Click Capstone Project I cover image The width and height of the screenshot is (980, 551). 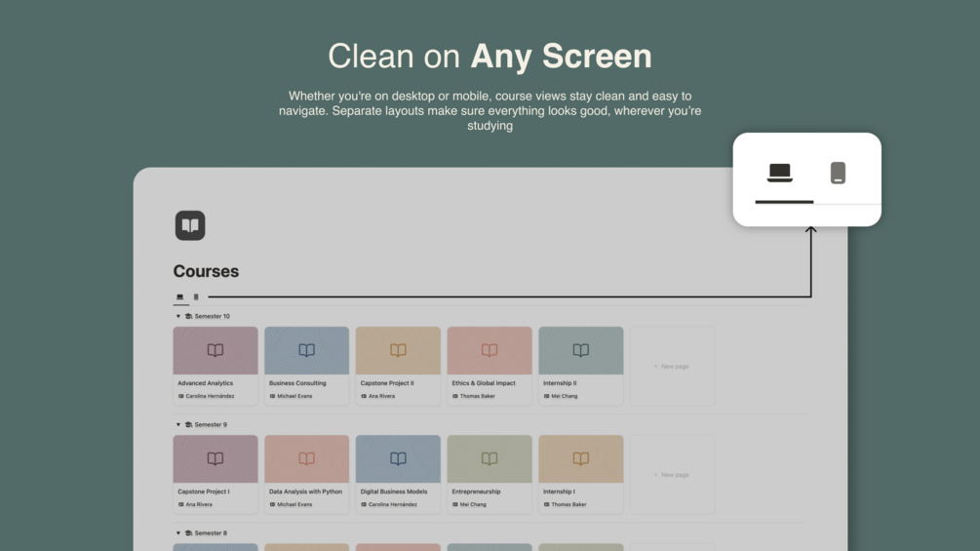coord(215,458)
